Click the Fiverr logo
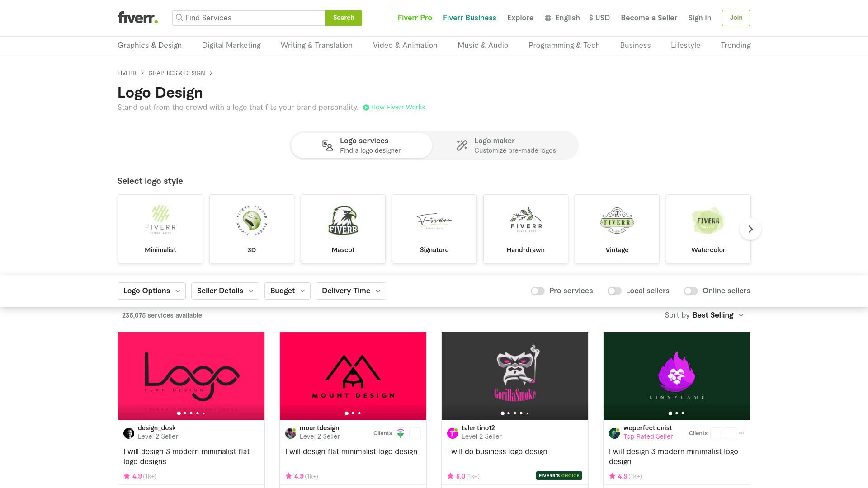868x488 pixels. (137, 18)
